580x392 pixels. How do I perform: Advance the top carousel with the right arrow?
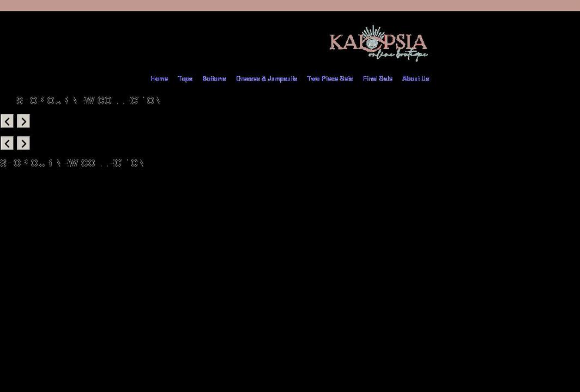(x=23, y=121)
